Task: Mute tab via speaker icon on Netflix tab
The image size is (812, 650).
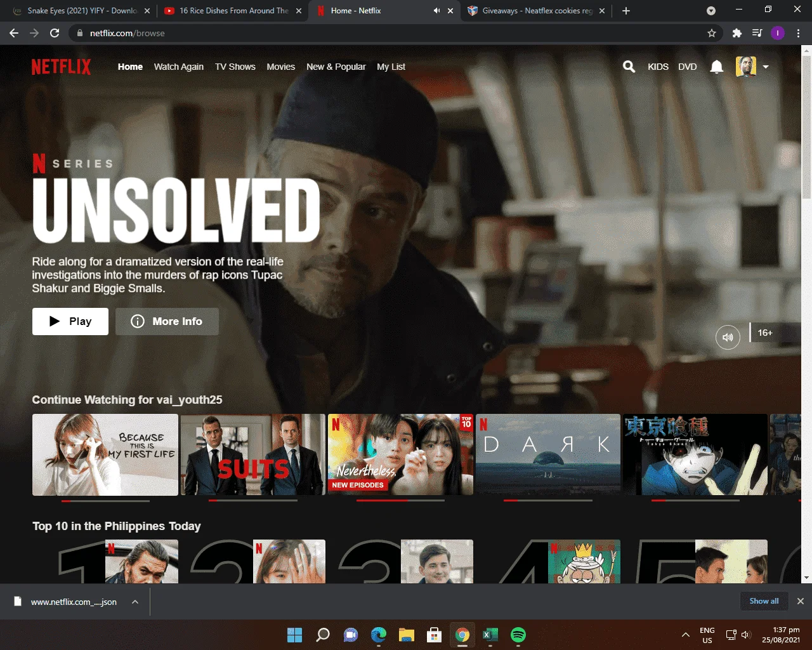Action: 436,11
